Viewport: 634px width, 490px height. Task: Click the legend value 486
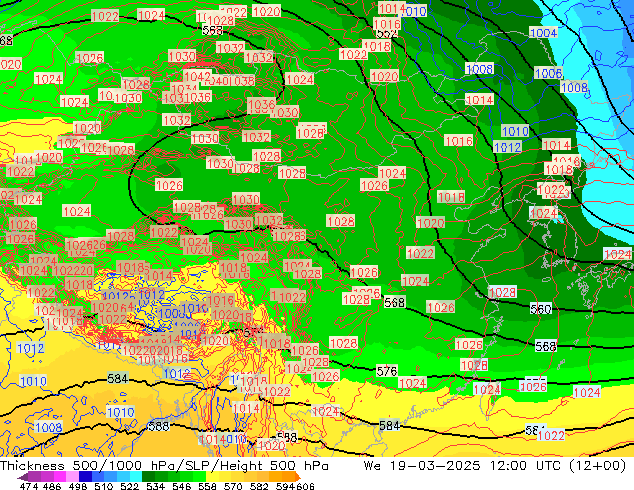click(x=52, y=486)
